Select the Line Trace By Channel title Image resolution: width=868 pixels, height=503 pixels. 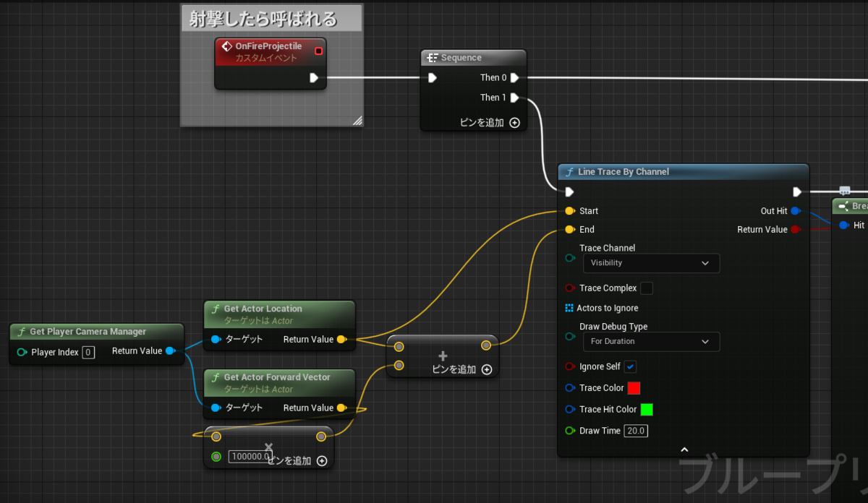pyautogui.click(x=624, y=172)
